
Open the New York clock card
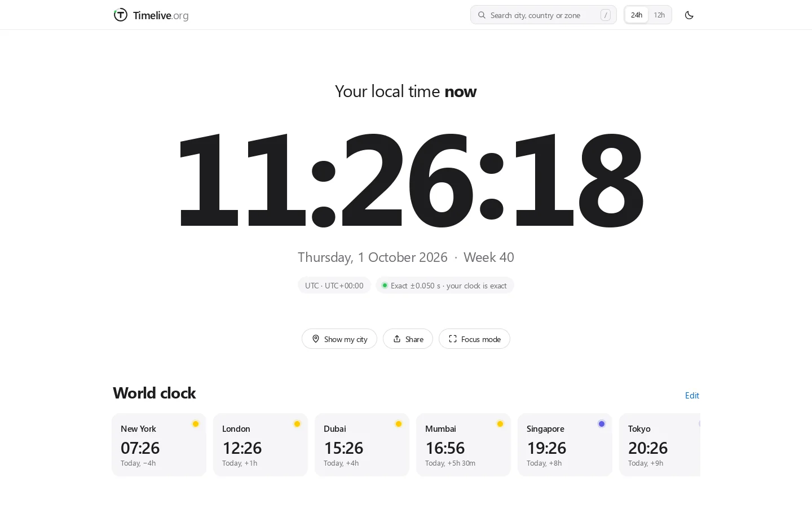(x=159, y=445)
